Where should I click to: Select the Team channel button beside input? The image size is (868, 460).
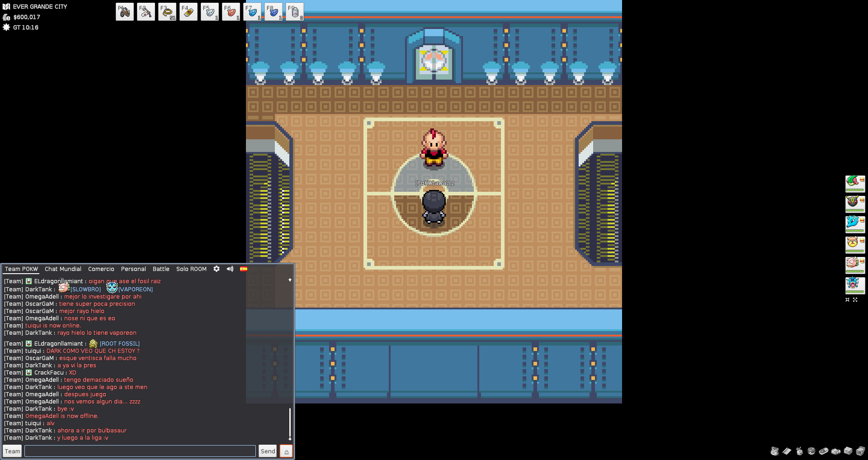[12, 451]
